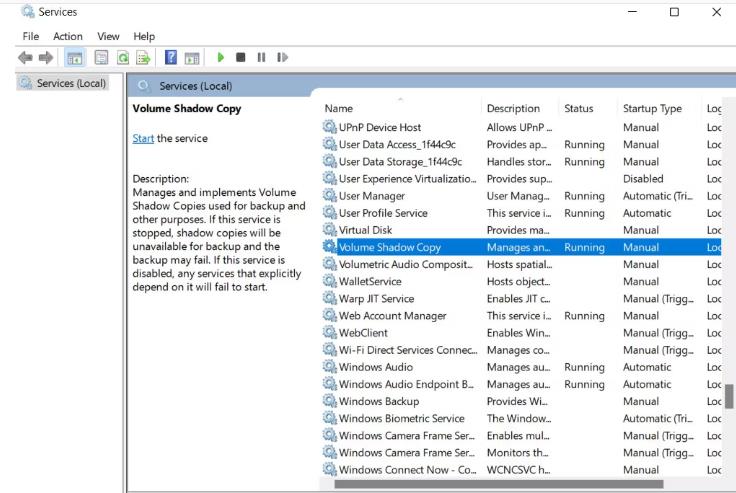
Task: Click the Pause Service icon
Action: click(261, 57)
